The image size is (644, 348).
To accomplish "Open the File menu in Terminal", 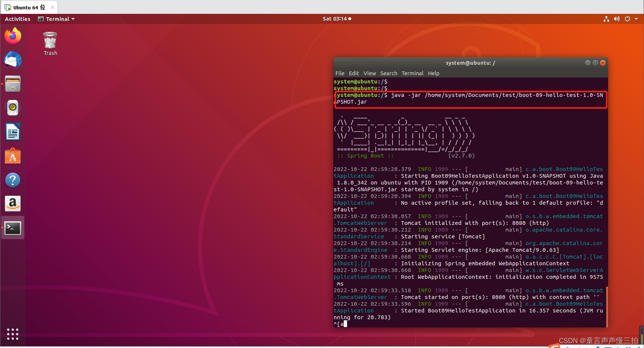I will pyautogui.click(x=340, y=73).
